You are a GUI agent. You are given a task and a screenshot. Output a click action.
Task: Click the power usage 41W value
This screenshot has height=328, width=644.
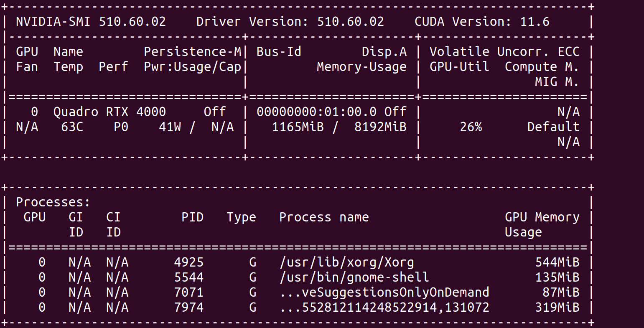170,127
